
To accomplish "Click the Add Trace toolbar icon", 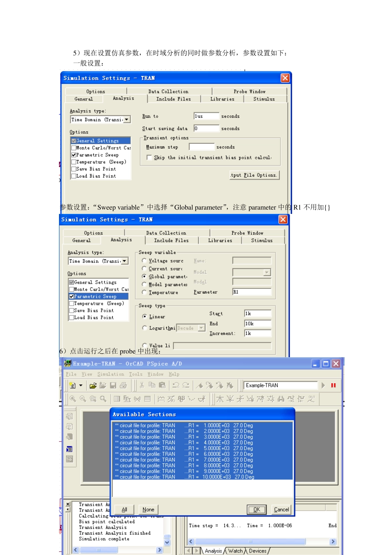I will [x=161, y=399].
